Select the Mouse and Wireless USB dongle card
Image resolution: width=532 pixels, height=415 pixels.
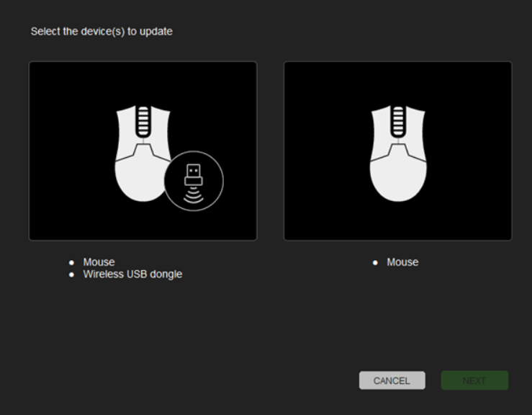tap(143, 151)
